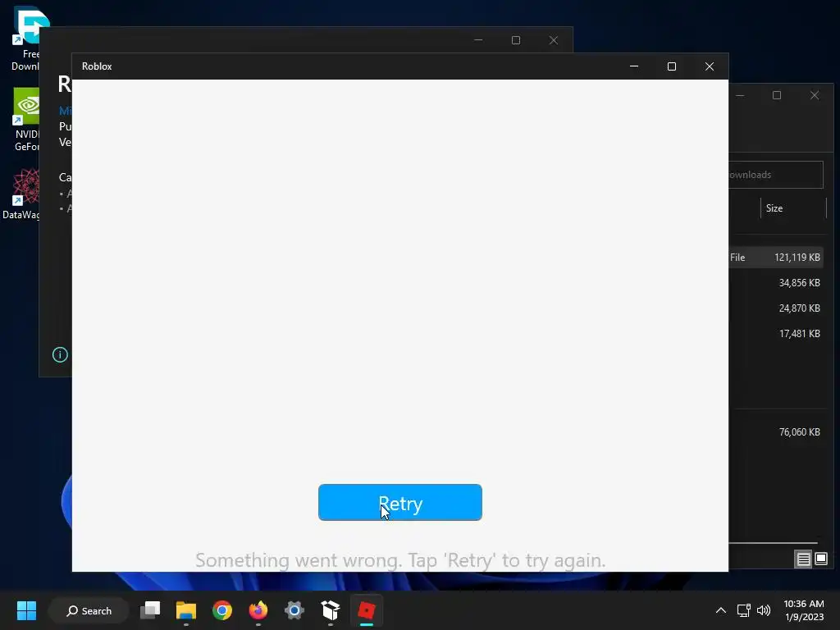Maximize the dark installer window behind Roblox
The height and width of the screenshot is (630, 840).
tap(516, 40)
